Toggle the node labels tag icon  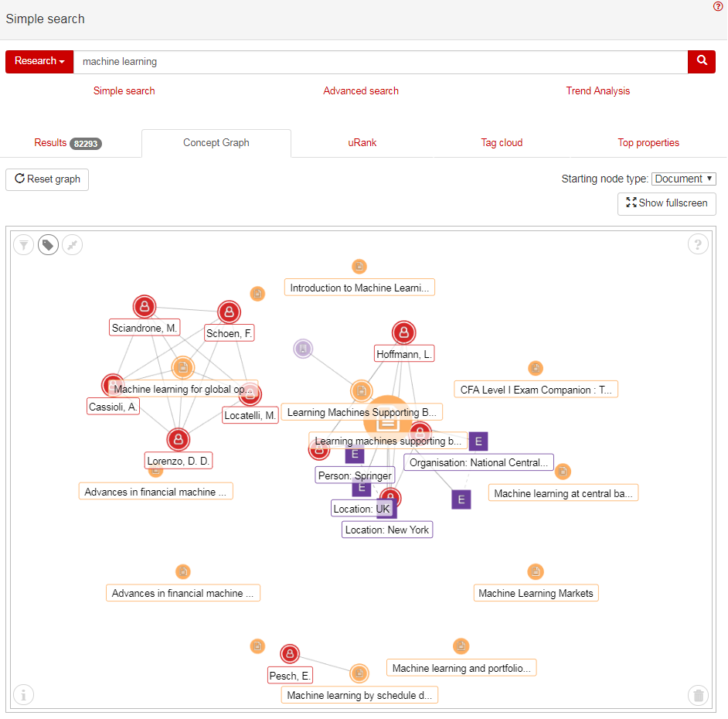(48, 245)
